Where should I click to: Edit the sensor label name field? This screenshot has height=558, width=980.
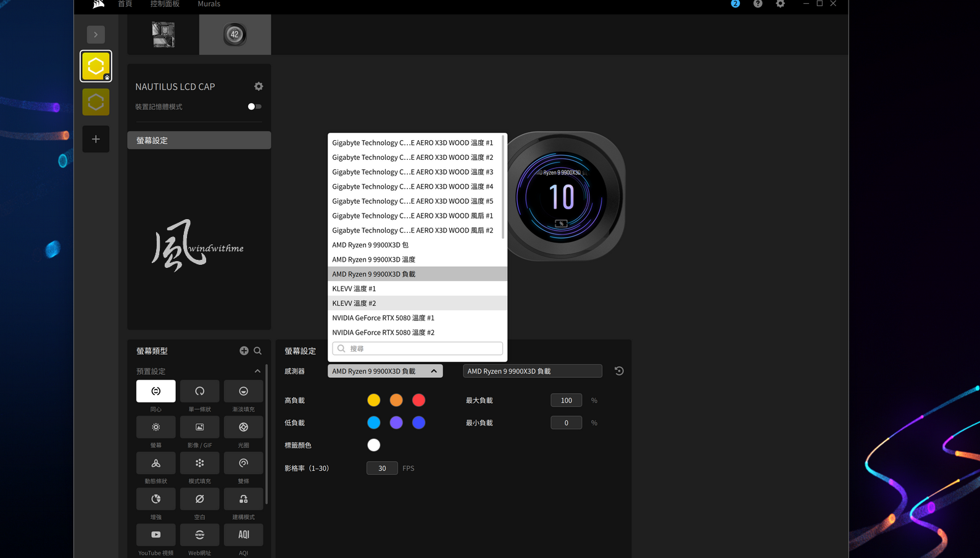[x=533, y=371]
